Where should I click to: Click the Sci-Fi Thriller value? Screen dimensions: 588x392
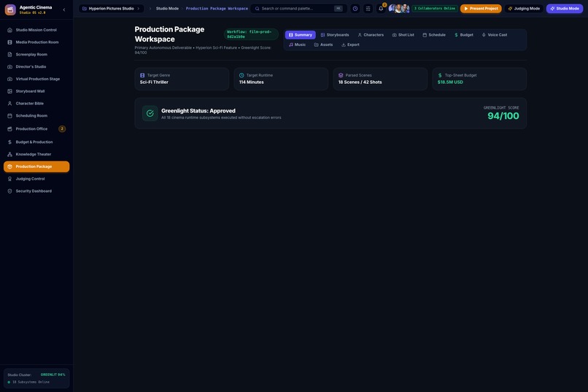(x=154, y=82)
